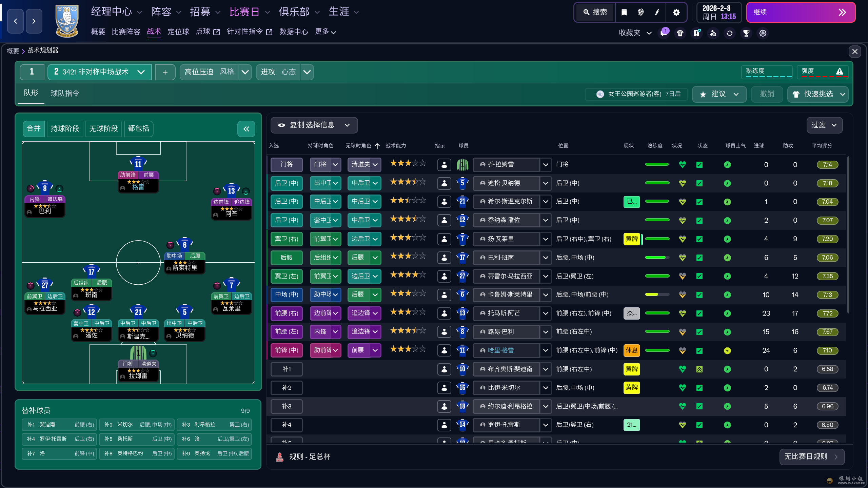Click the message notification bubble icon
The width and height of the screenshot is (868, 488).
click(664, 33)
